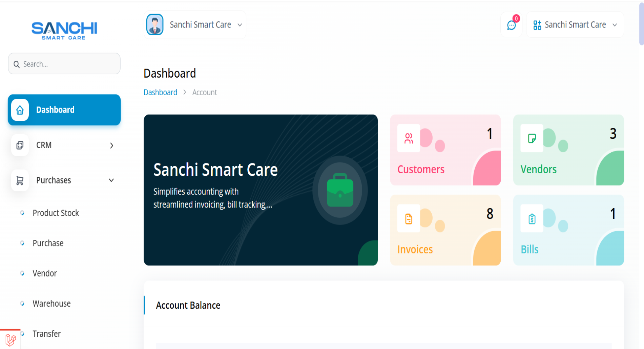Open the Warehouse menu item
Screen dimensions: 644x349
(51, 304)
